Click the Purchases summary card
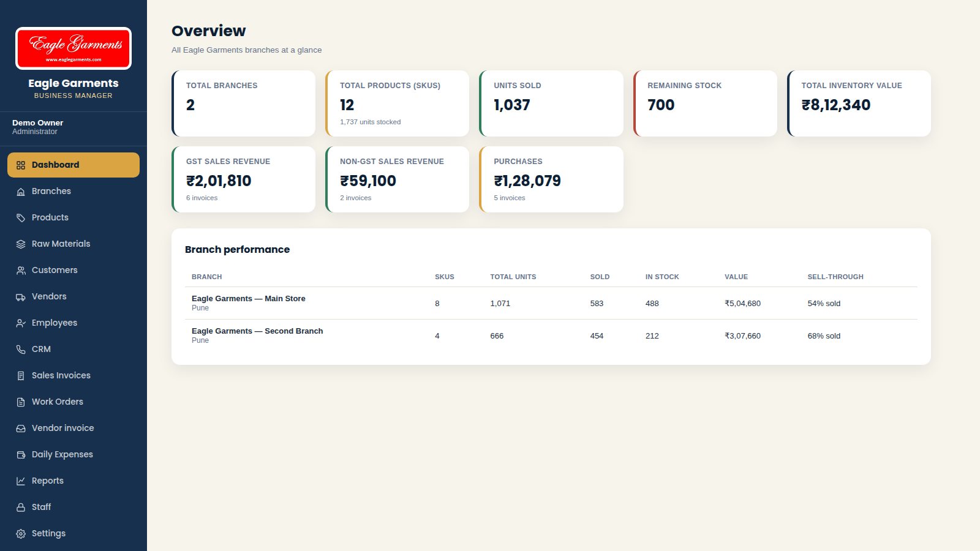The width and height of the screenshot is (980, 551). click(x=551, y=179)
